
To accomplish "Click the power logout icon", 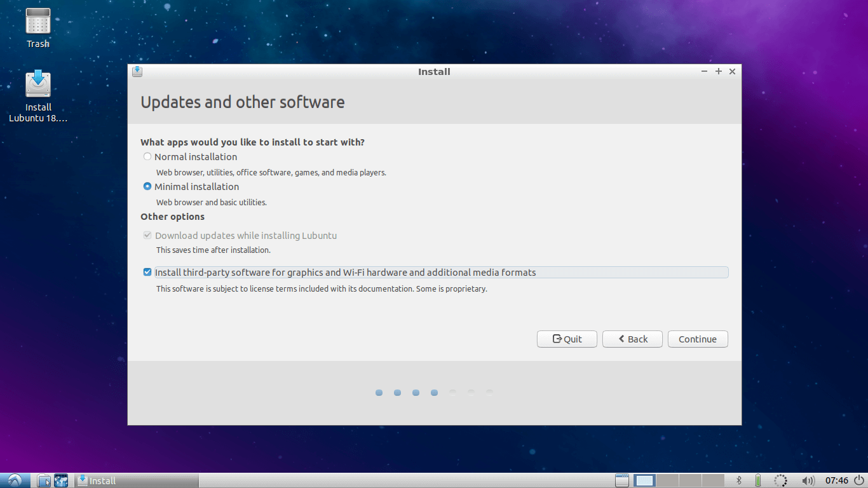I will coord(859,480).
